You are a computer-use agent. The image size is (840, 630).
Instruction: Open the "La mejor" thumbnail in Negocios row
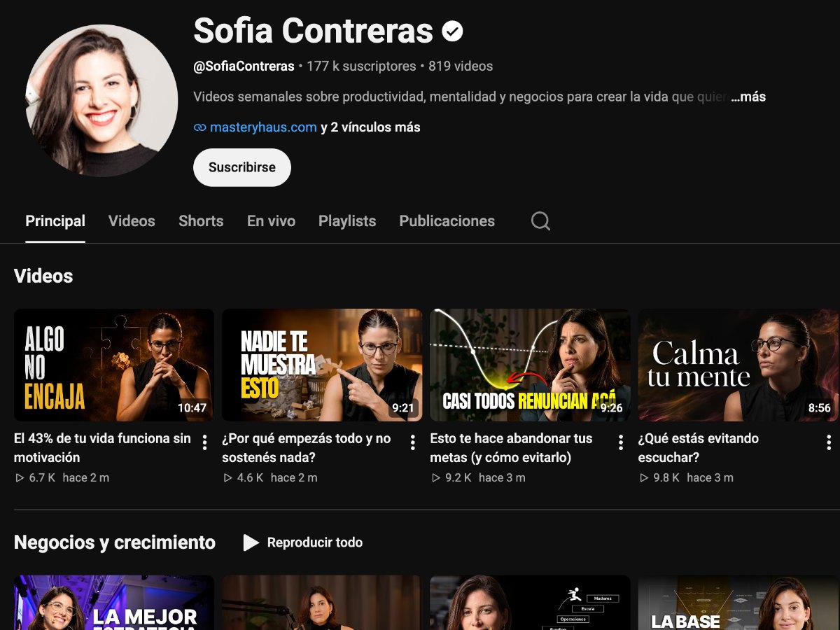tap(114, 603)
